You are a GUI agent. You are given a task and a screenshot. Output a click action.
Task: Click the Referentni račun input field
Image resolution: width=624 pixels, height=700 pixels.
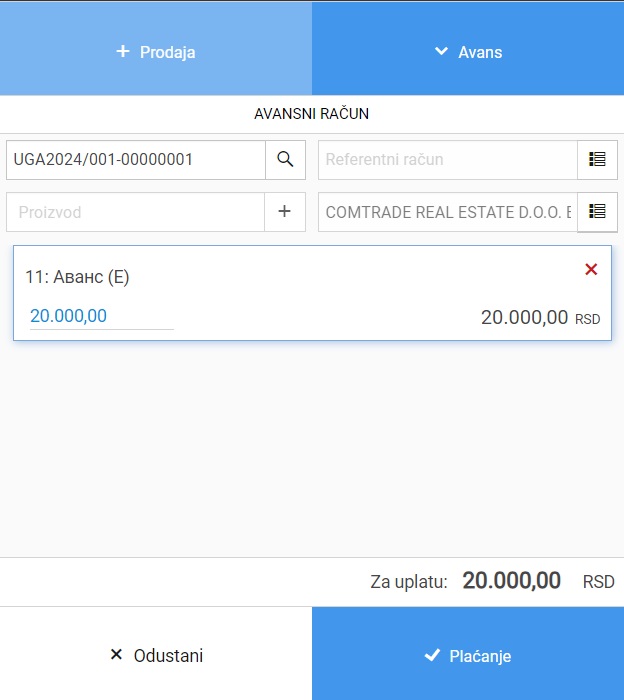448,160
